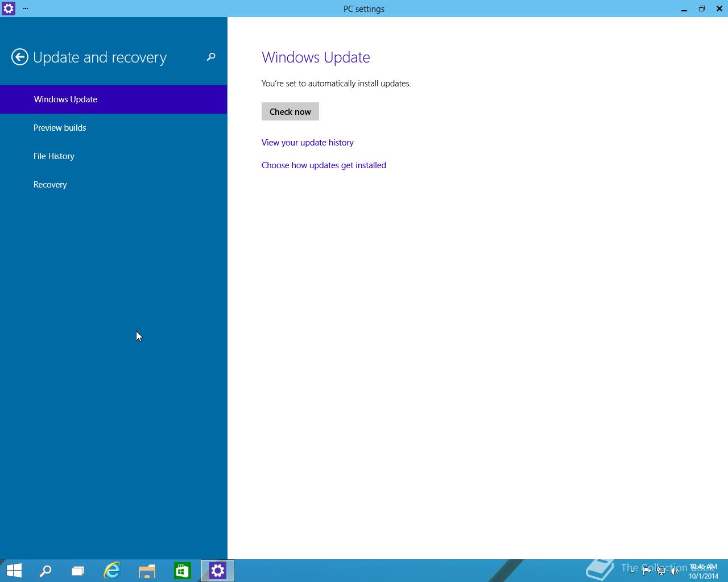Open Task View on the taskbar
728x582 pixels.
[x=78, y=571]
